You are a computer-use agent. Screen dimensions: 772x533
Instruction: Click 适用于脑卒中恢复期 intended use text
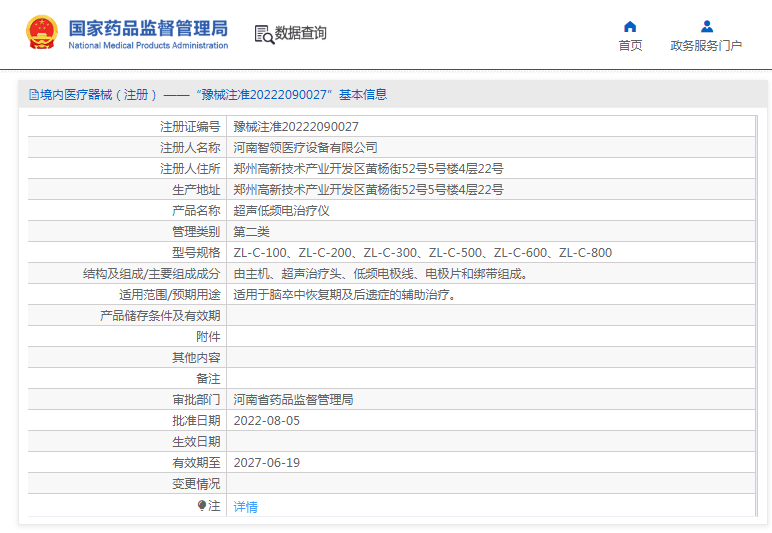pyautogui.click(x=345, y=295)
